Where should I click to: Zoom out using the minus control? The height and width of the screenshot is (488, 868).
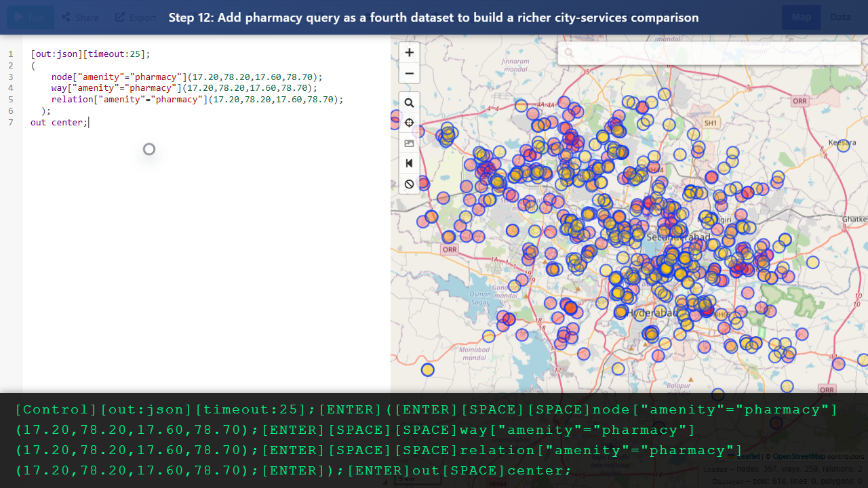(x=409, y=73)
